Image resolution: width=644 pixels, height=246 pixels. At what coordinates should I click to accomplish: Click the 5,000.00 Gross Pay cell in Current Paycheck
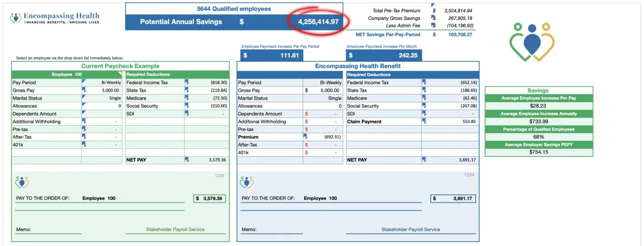pos(103,90)
